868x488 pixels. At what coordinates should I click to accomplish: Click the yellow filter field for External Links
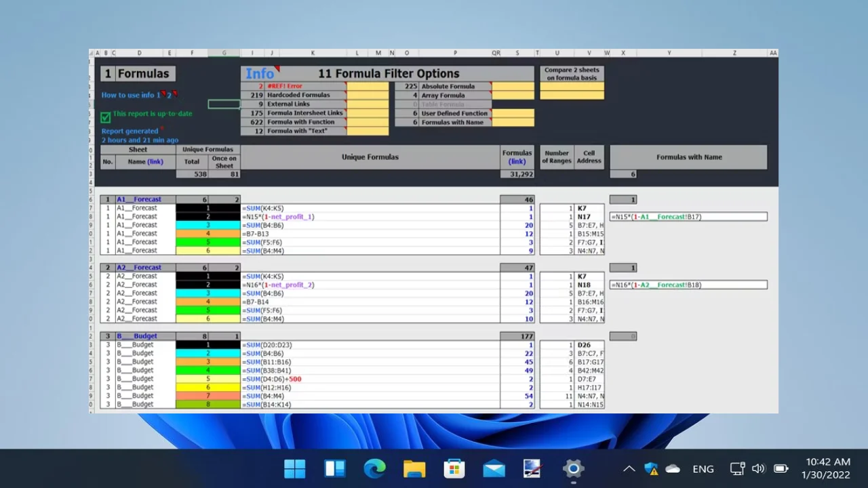tap(368, 104)
